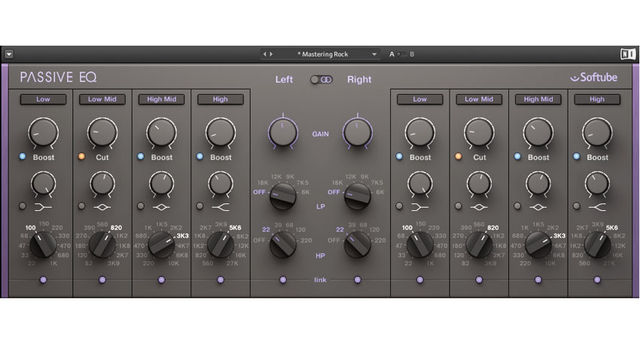Click the left Low Mid band link dot

(x=102, y=280)
